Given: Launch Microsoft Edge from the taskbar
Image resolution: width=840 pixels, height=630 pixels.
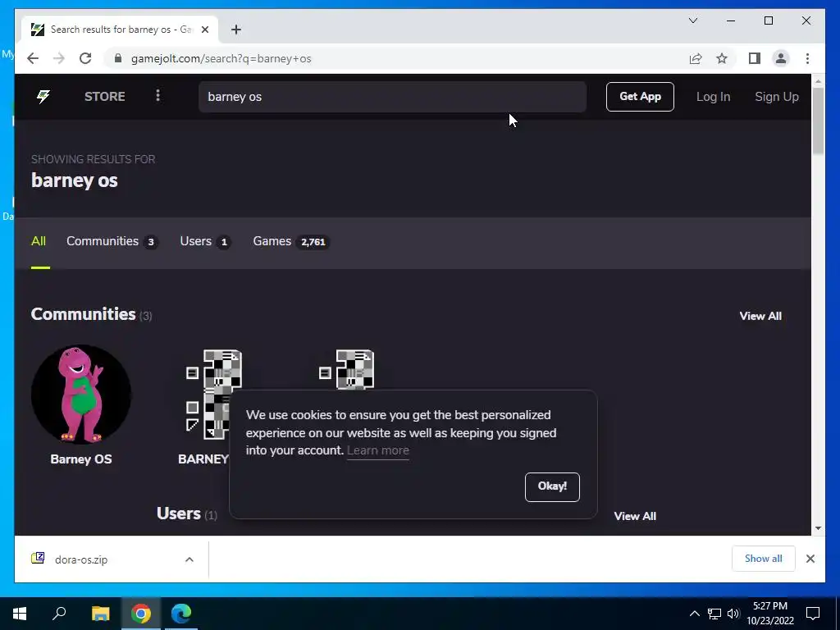Looking at the screenshot, I should [181, 614].
